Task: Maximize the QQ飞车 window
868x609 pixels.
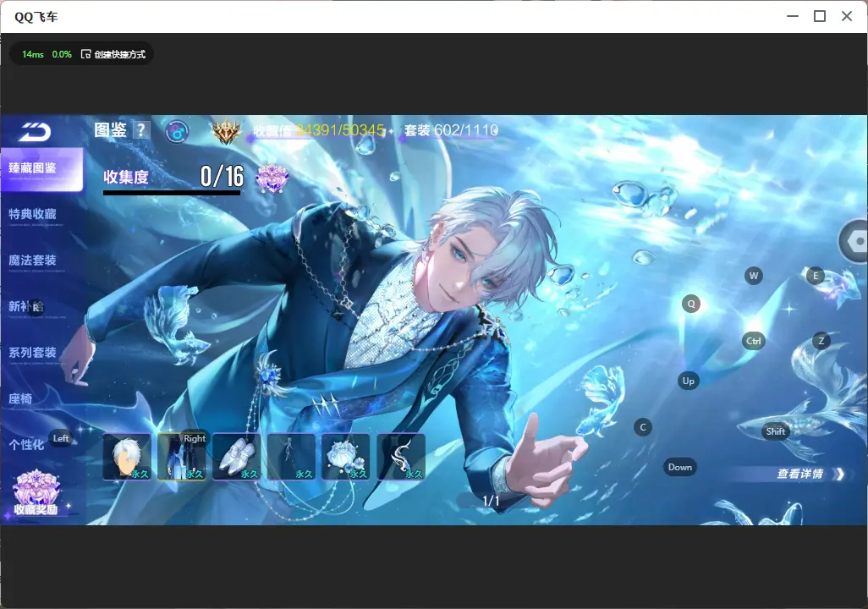Action: tap(820, 16)
